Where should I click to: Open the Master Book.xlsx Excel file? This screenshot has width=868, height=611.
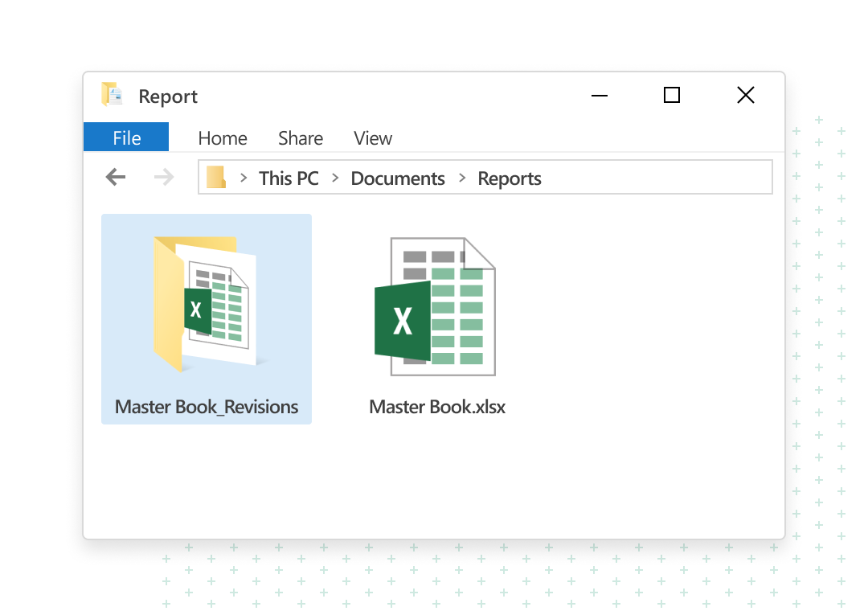pos(436,305)
